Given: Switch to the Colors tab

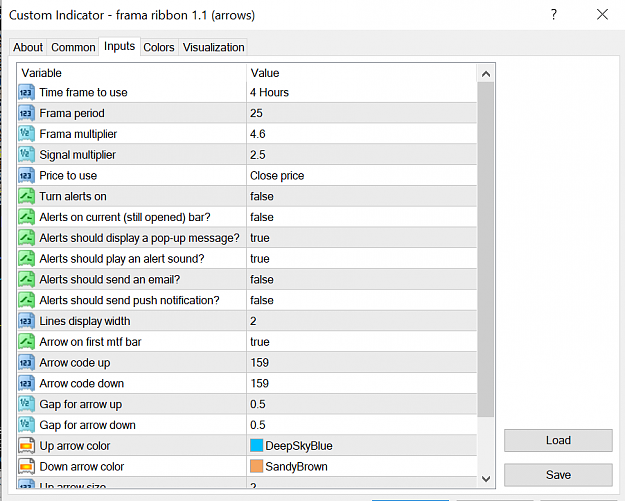Looking at the screenshot, I should point(159,47).
